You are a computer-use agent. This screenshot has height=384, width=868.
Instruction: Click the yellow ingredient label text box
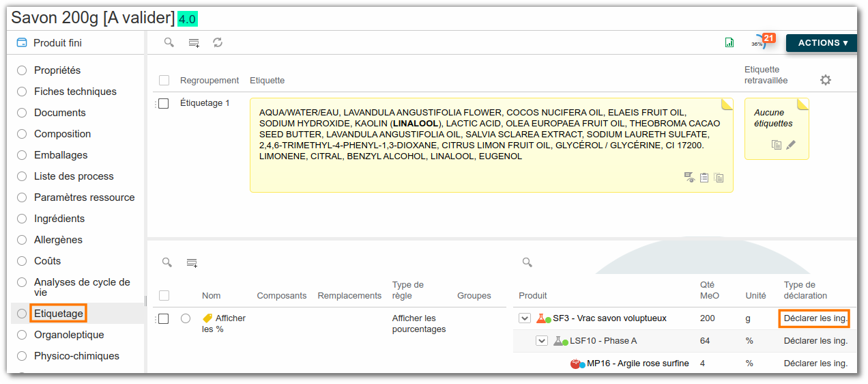[491, 145]
